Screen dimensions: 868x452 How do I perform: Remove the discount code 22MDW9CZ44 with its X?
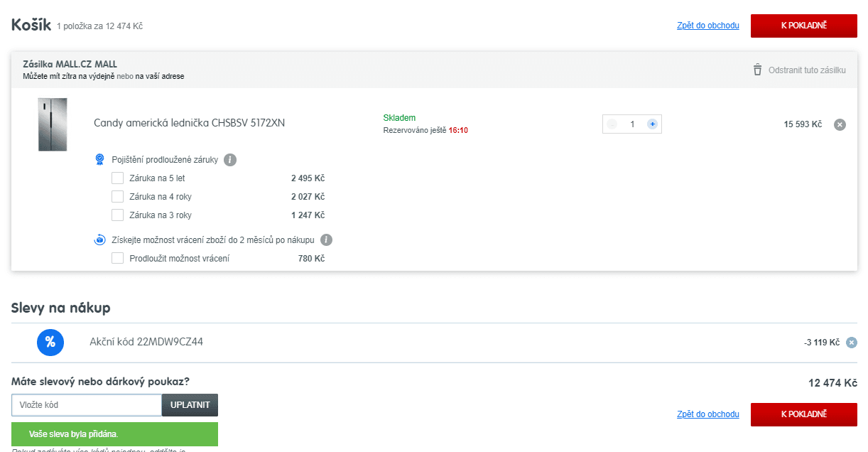[x=852, y=343]
